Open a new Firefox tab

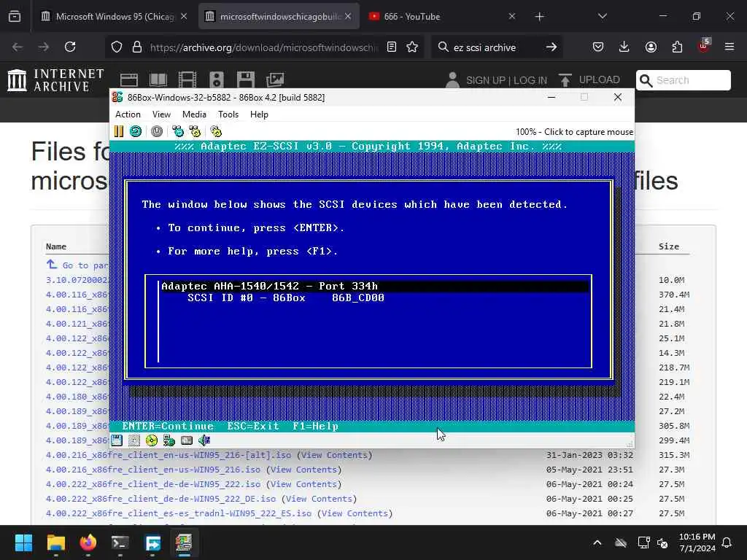[539, 17]
